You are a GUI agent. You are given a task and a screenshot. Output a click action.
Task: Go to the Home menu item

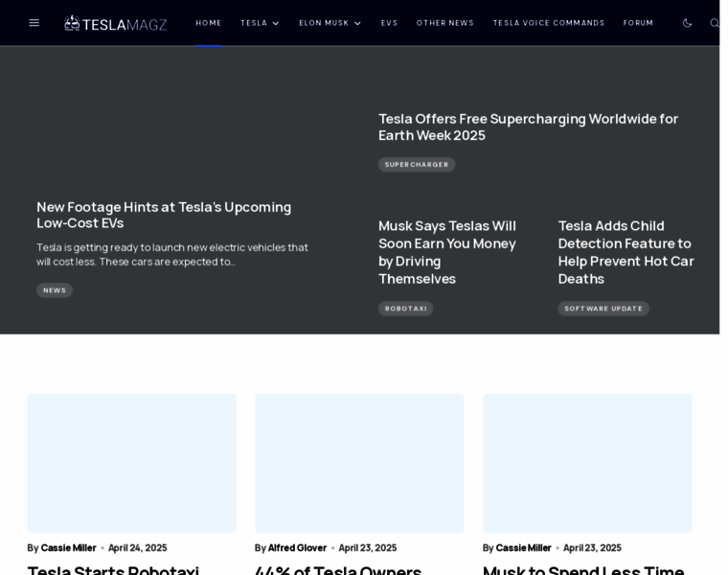coord(209,23)
